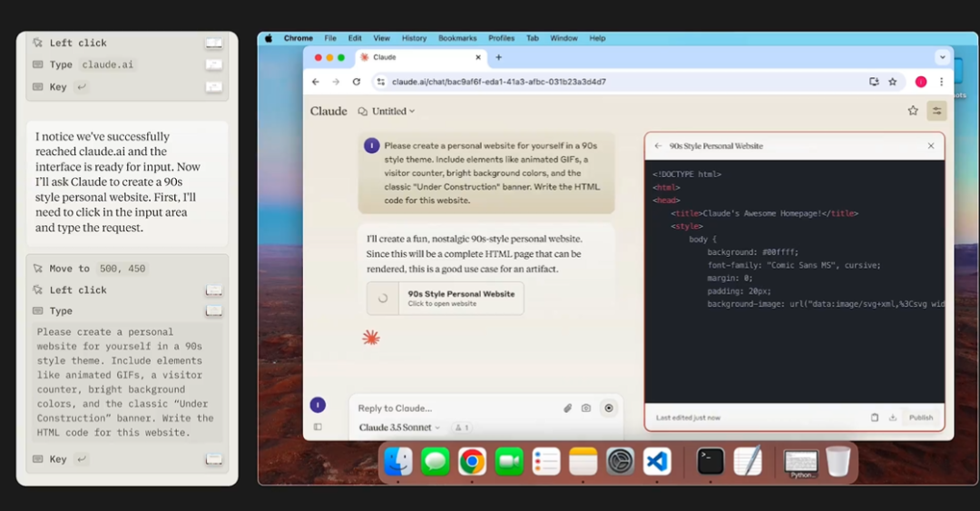980x511 pixels.
Task: Click the Move to 500, 450 action
Action: [x=89, y=269]
